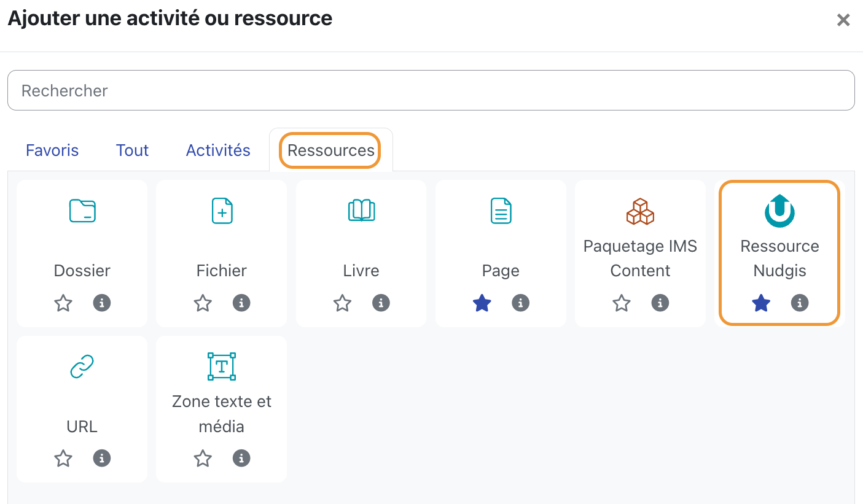Screen dimensions: 863x504
Task: Unstar Page from favorites
Action: pos(482,303)
